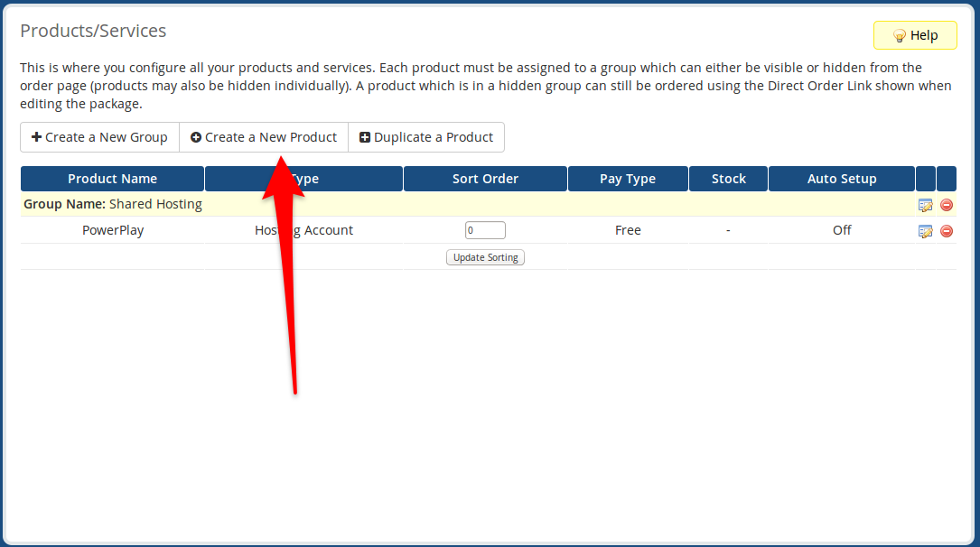This screenshot has height=547, width=980.
Task: Focus the PowerPlay sort order field
Action: click(x=485, y=230)
